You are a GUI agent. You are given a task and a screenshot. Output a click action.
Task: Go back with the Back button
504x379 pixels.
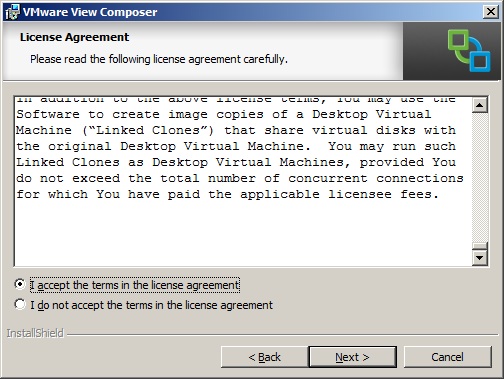[x=264, y=357]
